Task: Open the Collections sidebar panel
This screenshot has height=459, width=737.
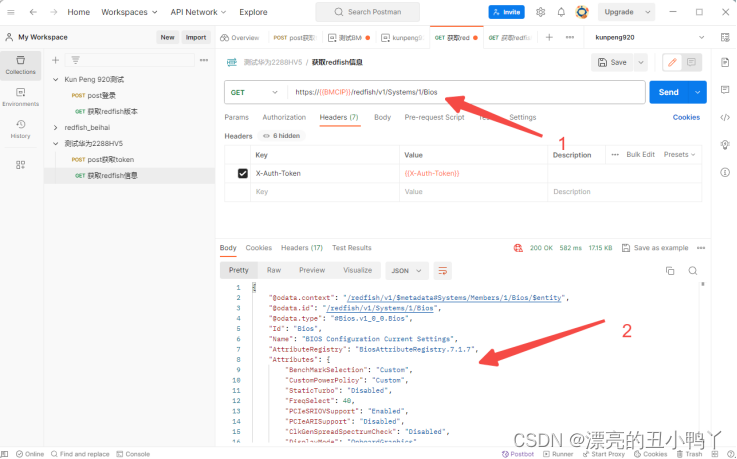Action: tap(20, 65)
